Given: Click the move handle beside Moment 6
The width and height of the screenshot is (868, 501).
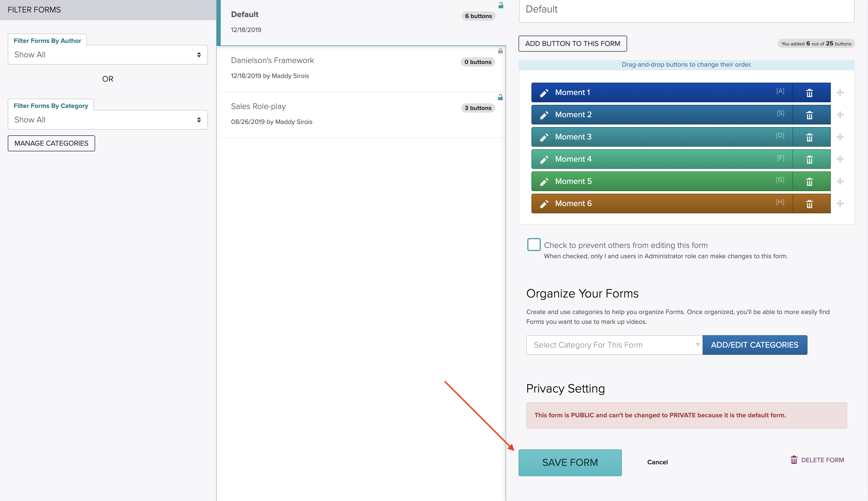Looking at the screenshot, I should 840,203.
